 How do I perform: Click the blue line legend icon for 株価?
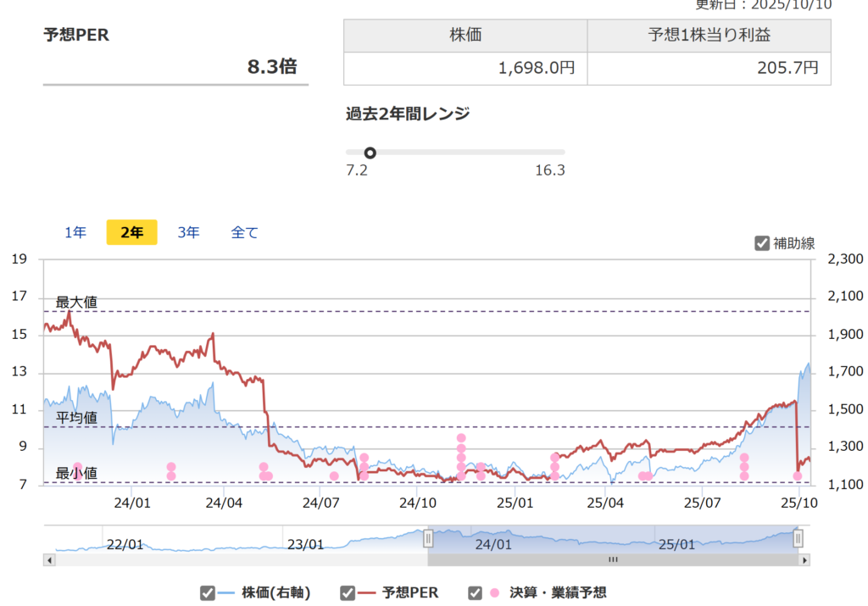[228, 593]
